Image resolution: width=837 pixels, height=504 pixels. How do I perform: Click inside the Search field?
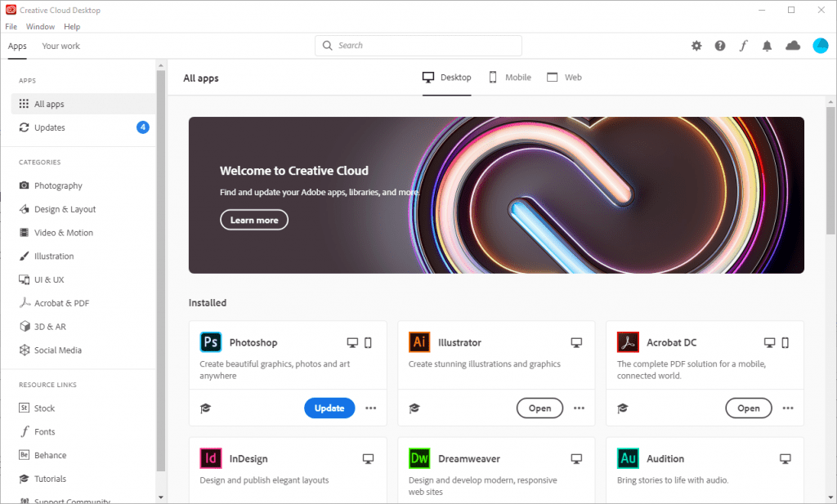[x=418, y=46]
